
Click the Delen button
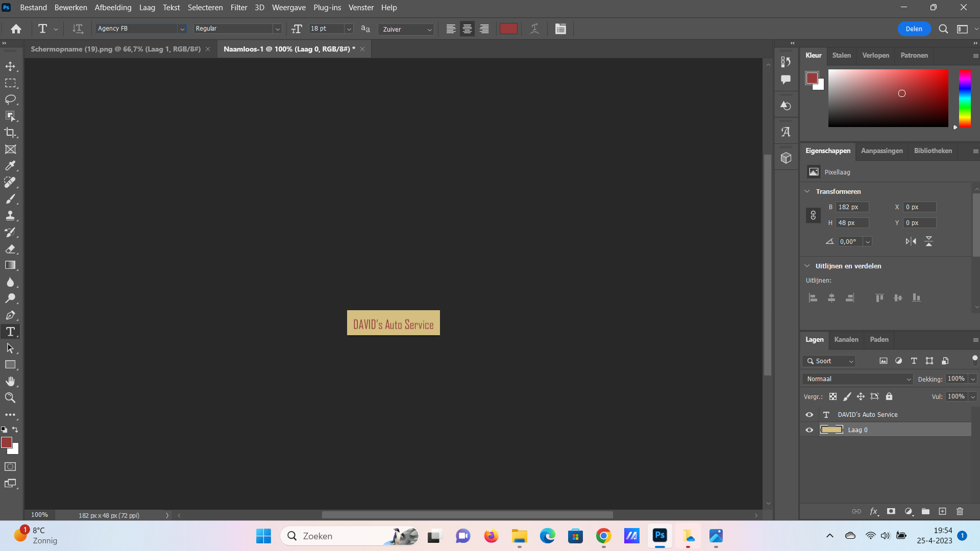(914, 29)
